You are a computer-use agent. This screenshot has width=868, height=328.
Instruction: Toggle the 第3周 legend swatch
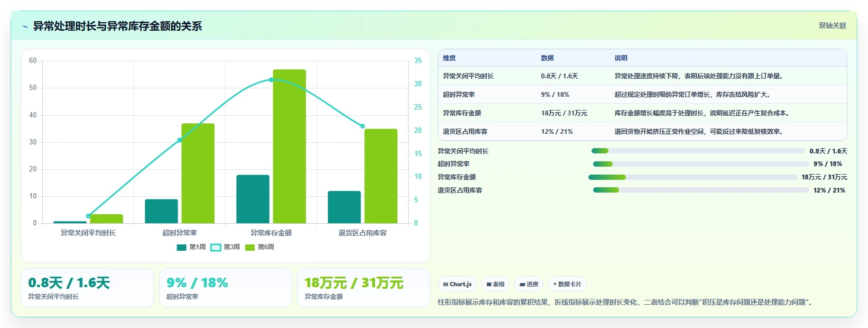point(216,247)
